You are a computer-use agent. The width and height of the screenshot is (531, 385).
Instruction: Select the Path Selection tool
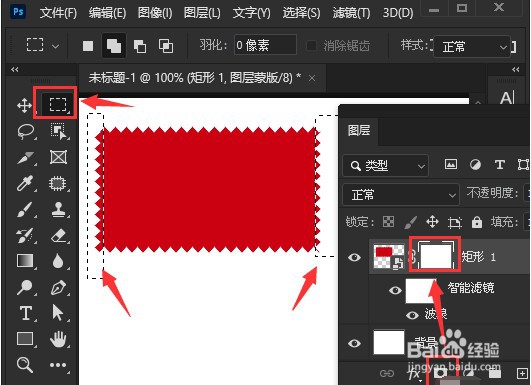58,313
